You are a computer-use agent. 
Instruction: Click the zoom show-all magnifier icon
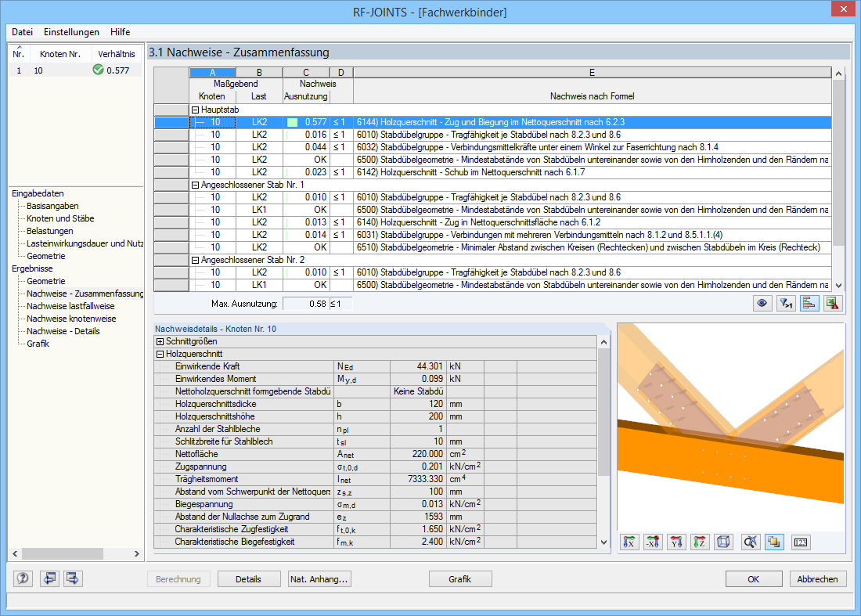(x=750, y=542)
